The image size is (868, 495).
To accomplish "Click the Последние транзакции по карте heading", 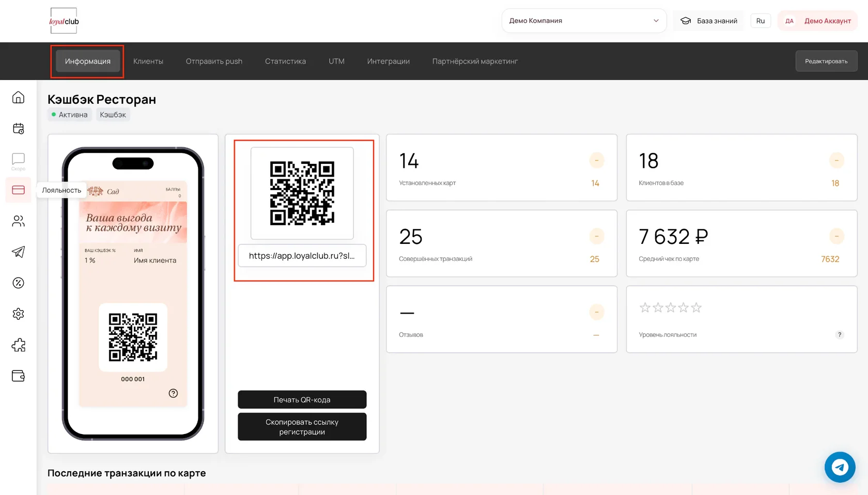I will [x=127, y=473].
